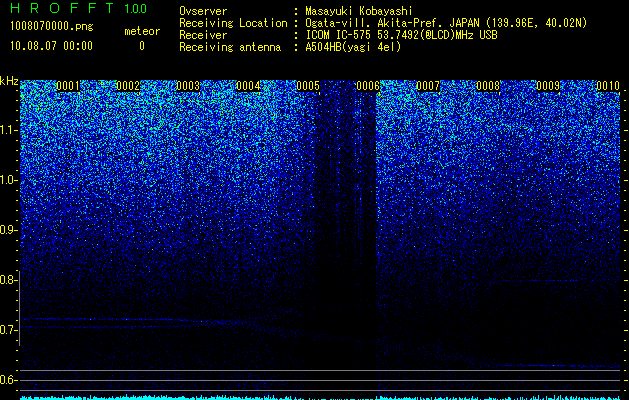Click the 0.8 kHz axis label
This screenshot has width=629, height=400.
pyautogui.click(x=7, y=280)
